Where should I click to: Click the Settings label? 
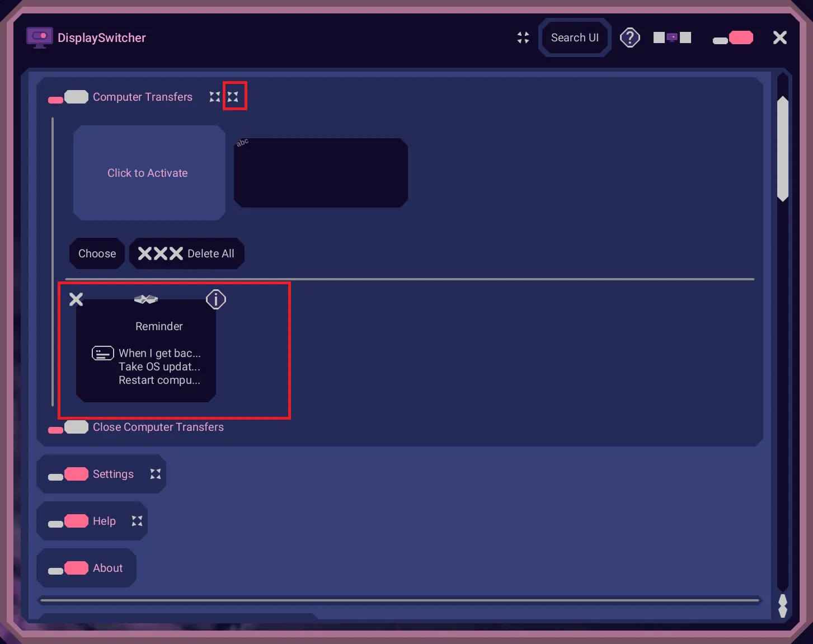click(x=113, y=474)
